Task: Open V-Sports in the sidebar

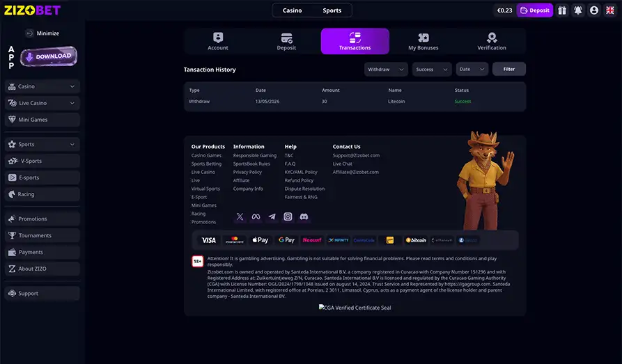Action: click(x=42, y=161)
